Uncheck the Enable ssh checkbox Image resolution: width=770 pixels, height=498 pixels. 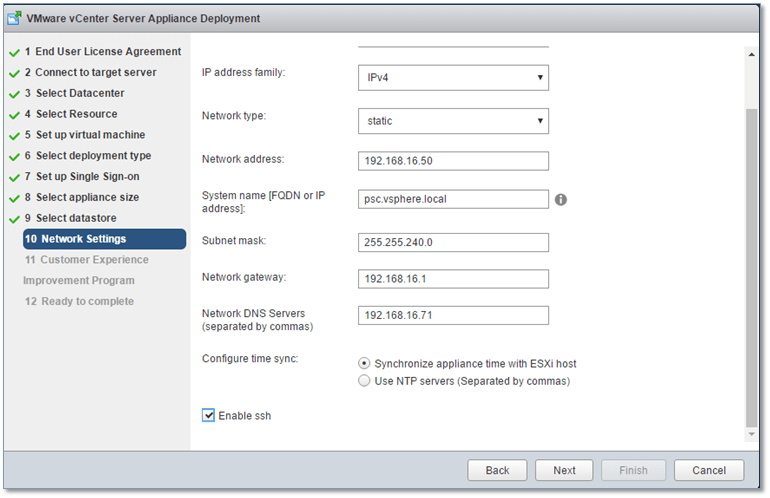pyautogui.click(x=208, y=415)
